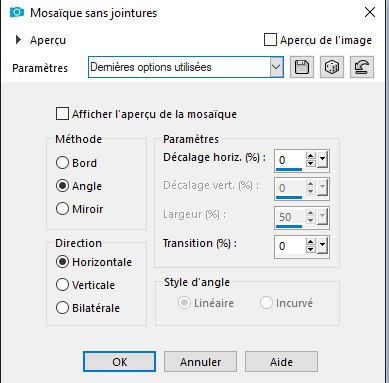Open the Paramètres presets dropdown

point(186,67)
